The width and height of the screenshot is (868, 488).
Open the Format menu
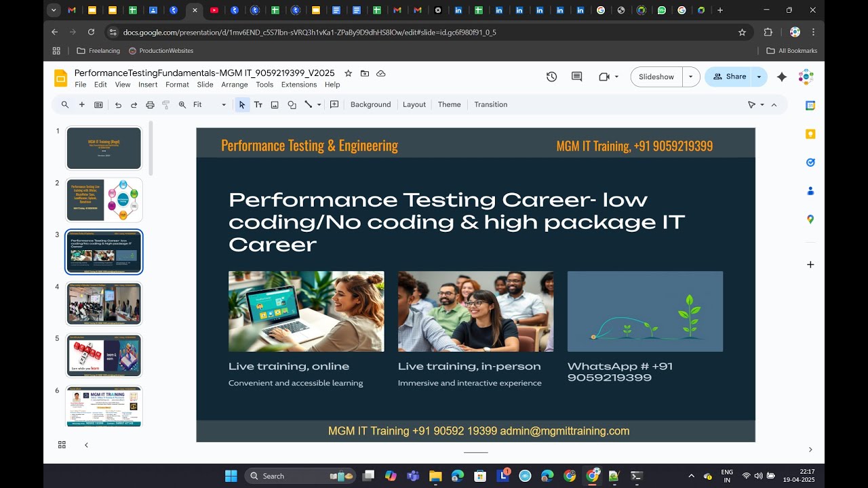tap(177, 85)
